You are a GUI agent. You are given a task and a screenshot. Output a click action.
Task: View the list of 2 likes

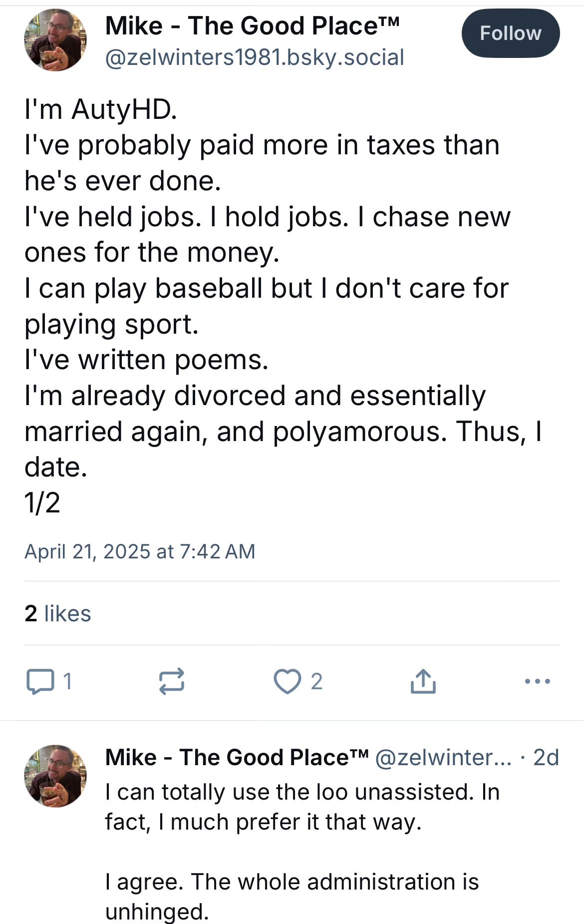pos(58,613)
